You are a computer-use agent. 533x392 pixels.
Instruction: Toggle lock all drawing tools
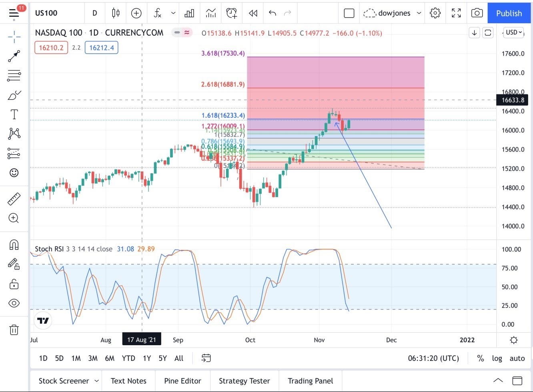14,284
